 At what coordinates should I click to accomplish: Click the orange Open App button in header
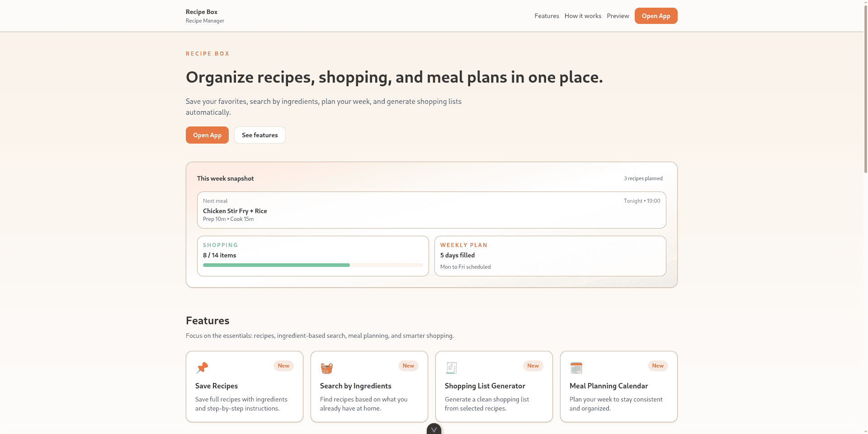pos(656,16)
